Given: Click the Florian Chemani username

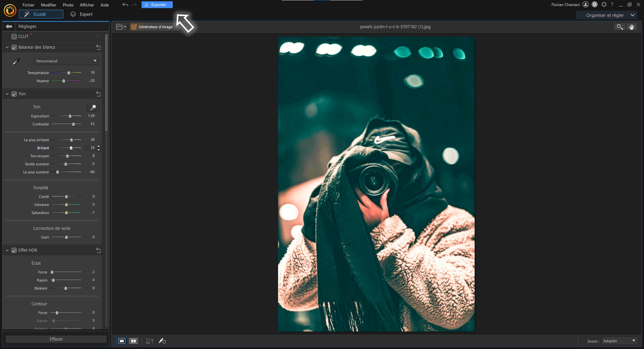Looking at the screenshot, I should point(565,5).
